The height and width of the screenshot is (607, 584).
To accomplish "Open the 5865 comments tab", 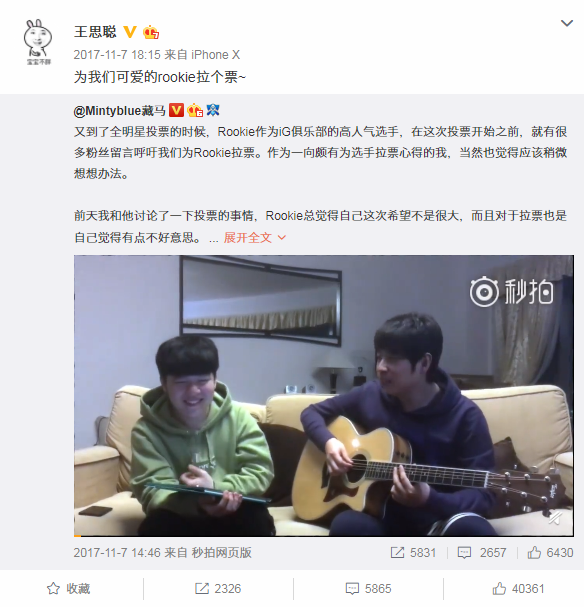I will point(368,589).
